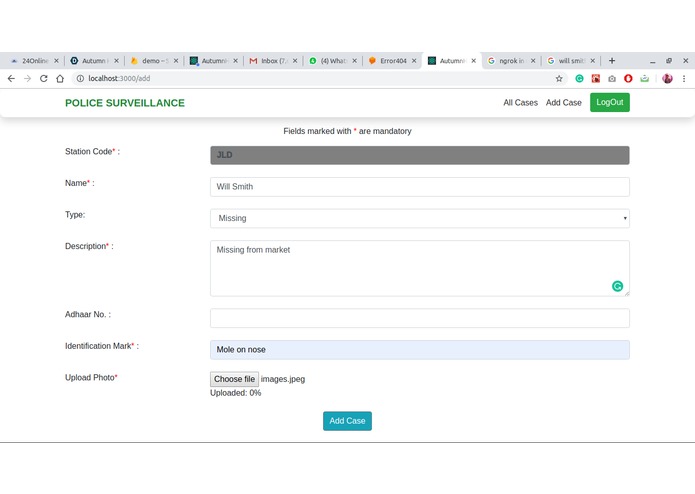Click the disabled Station Code field JLD
The height and width of the screenshot is (494, 695).
pyautogui.click(x=420, y=155)
